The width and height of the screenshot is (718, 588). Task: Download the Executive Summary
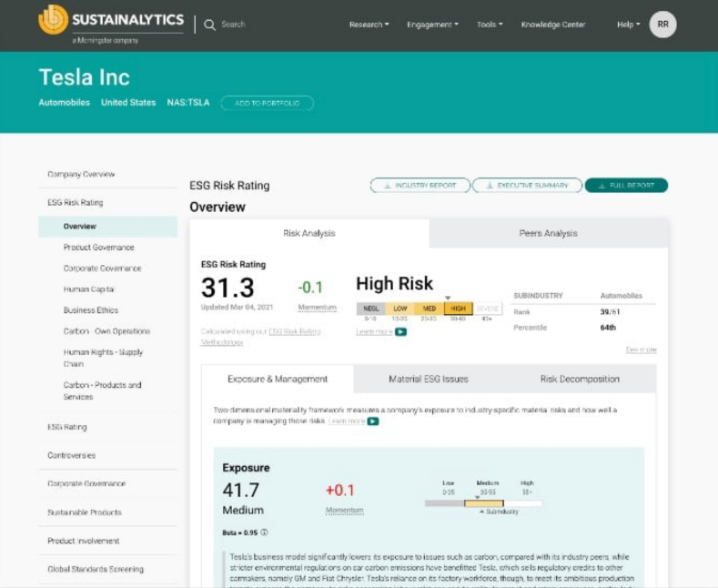click(x=527, y=186)
